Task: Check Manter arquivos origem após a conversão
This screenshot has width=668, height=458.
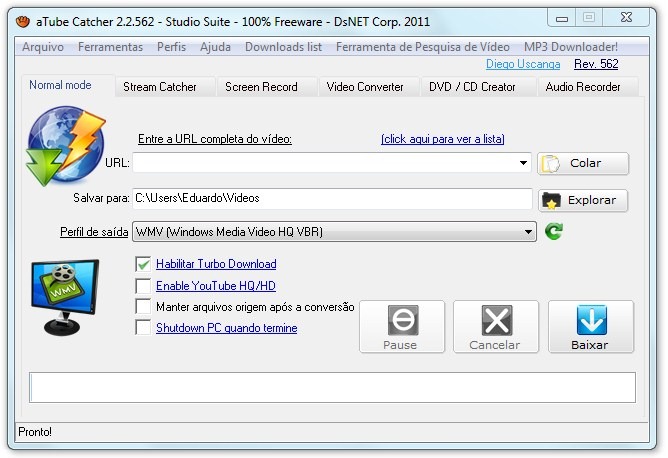Action: 142,307
